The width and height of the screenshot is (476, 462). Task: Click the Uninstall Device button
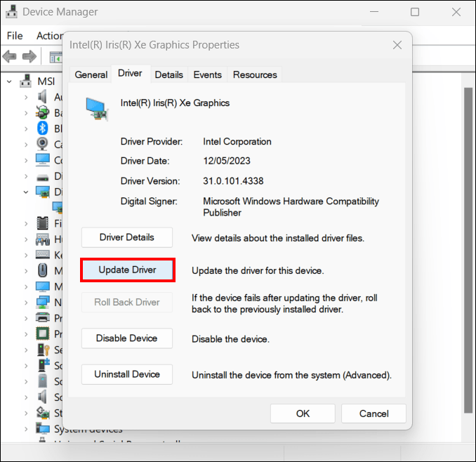(127, 374)
